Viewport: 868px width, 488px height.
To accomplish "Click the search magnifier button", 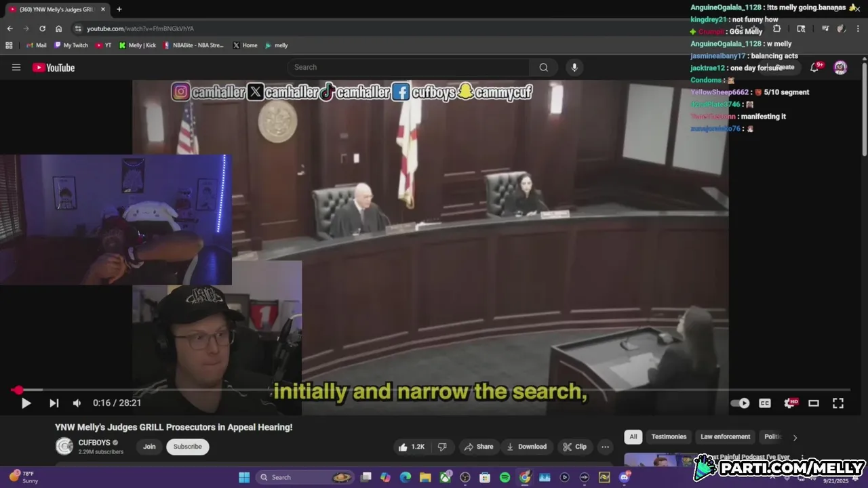I will tap(543, 67).
